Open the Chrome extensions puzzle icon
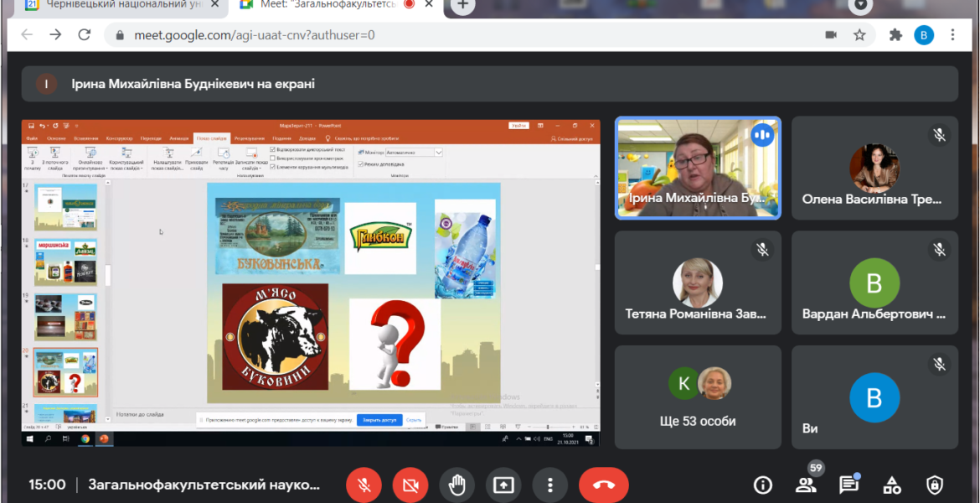 tap(895, 35)
